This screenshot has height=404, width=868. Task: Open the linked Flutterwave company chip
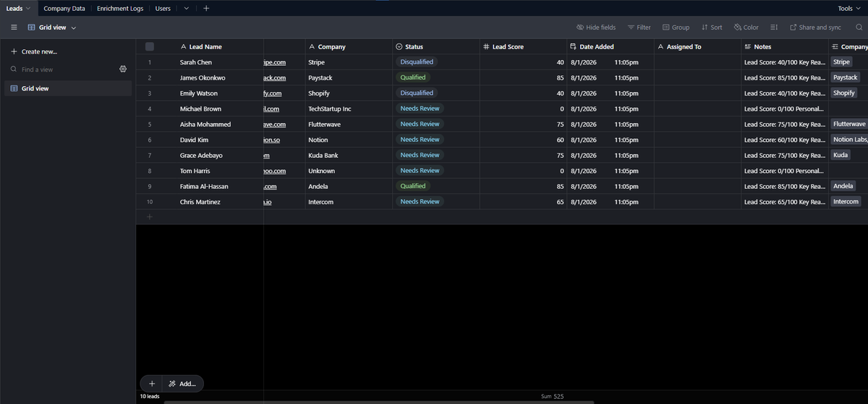(x=848, y=124)
